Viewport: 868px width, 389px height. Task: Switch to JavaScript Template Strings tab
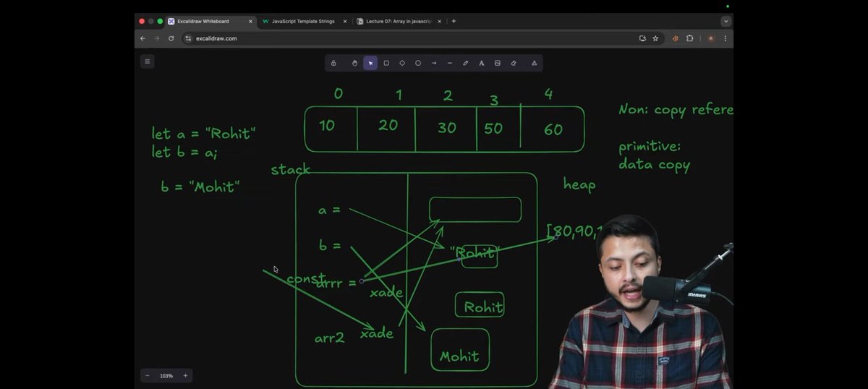(x=303, y=22)
